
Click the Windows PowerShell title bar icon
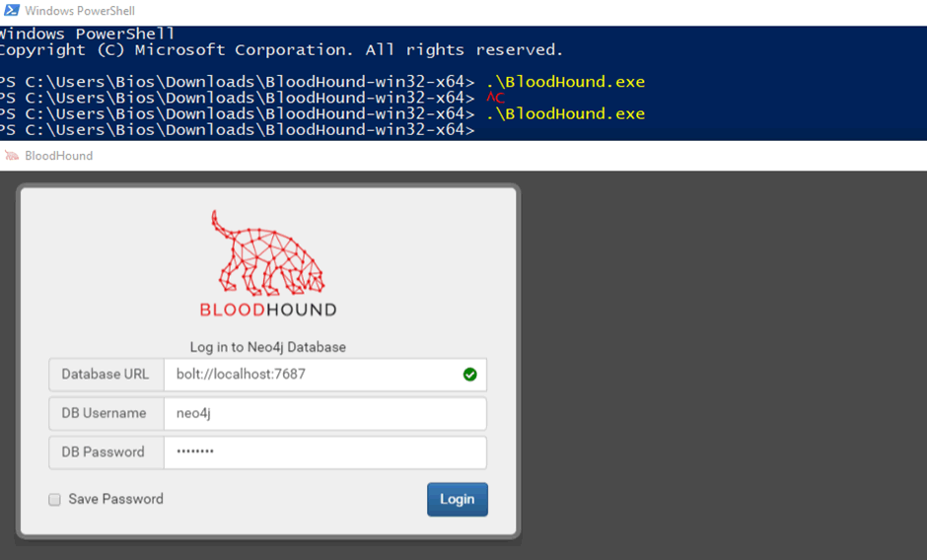click(11, 10)
